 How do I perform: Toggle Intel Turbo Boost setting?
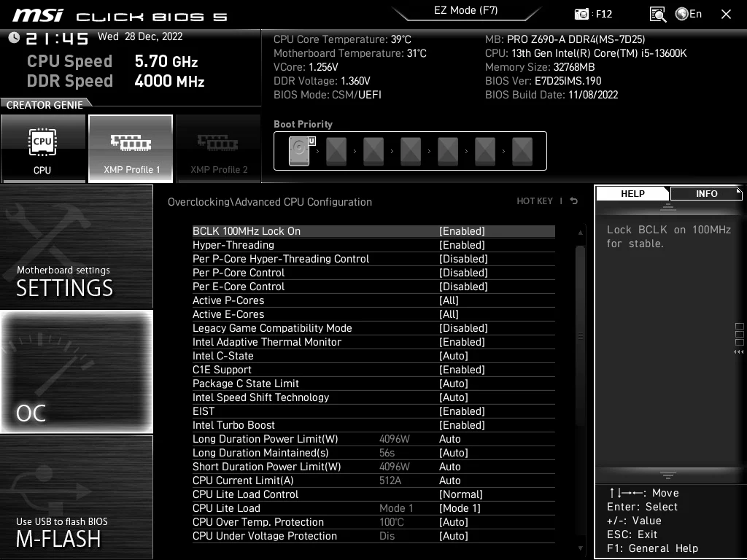pyautogui.click(x=373, y=425)
